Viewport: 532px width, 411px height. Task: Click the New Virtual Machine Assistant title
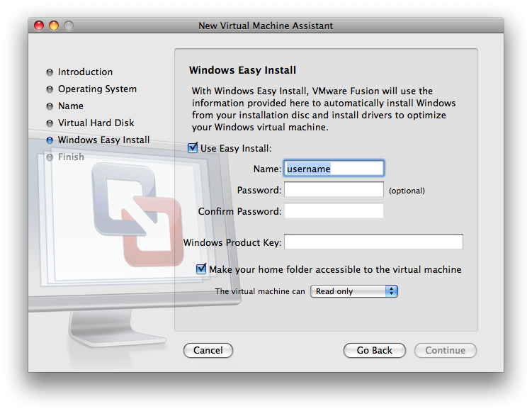pyautogui.click(x=266, y=26)
